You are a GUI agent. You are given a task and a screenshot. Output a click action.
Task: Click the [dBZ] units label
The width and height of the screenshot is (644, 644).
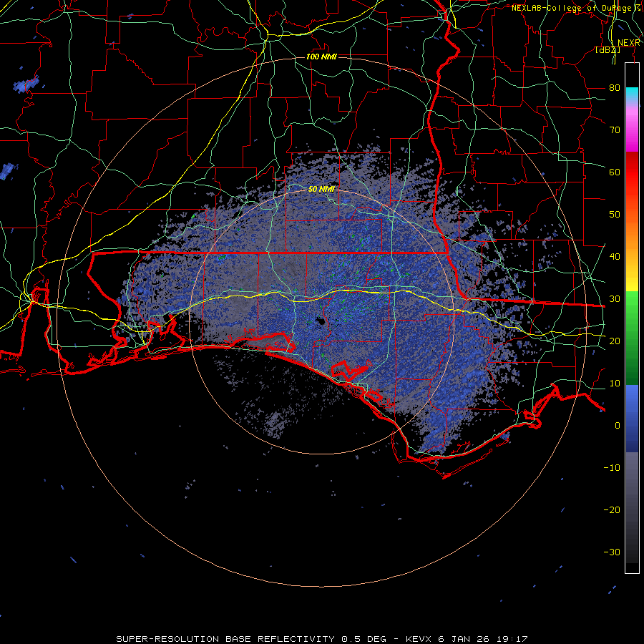coord(608,50)
